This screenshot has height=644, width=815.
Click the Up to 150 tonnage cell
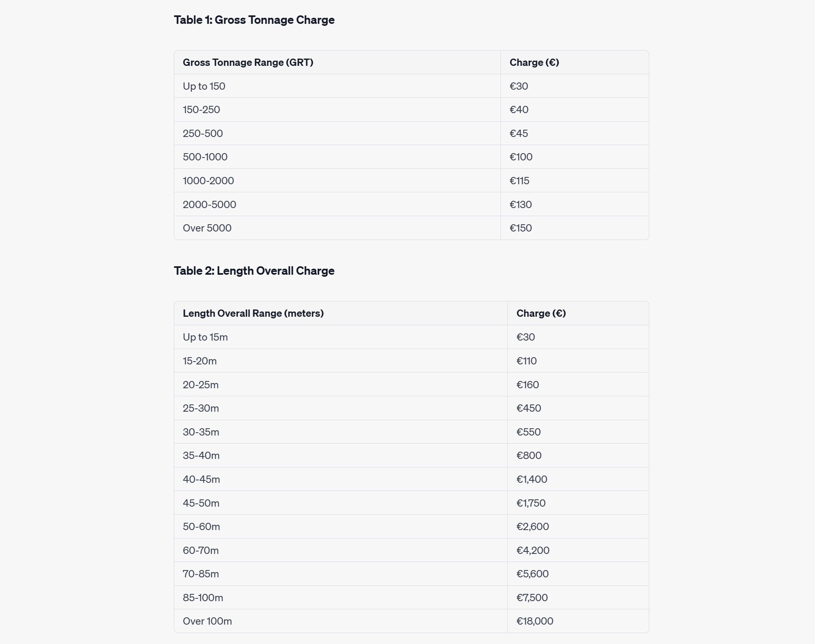[x=337, y=86]
